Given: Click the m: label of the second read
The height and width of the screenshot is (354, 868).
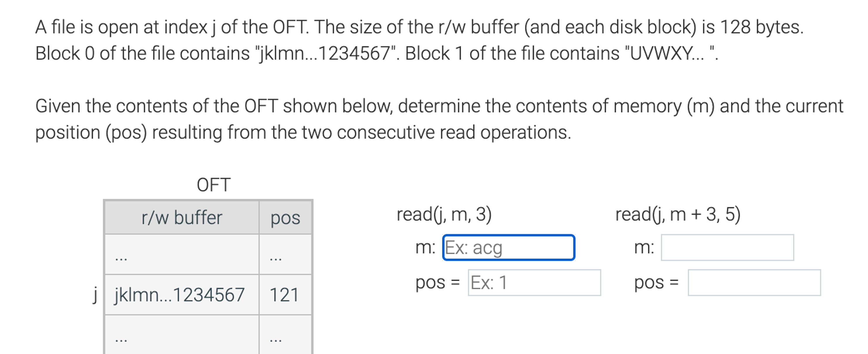Looking at the screenshot, I should pos(645,248).
